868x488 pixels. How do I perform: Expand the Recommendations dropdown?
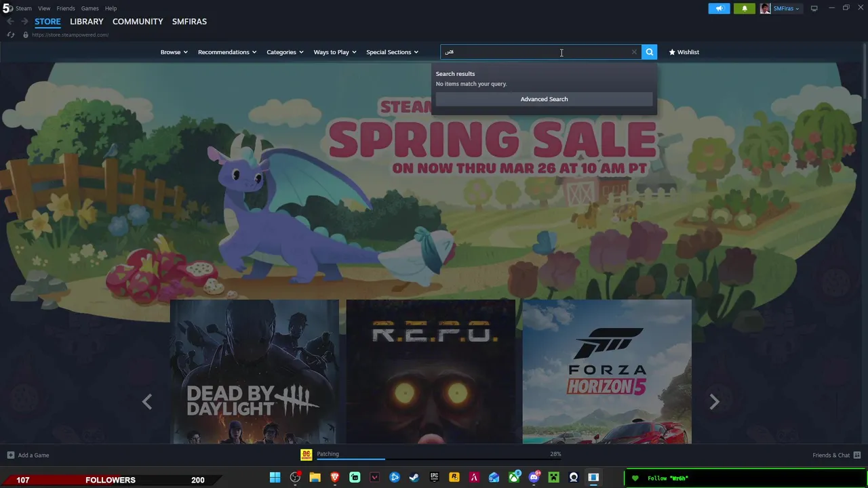pyautogui.click(x=227, y=52)
